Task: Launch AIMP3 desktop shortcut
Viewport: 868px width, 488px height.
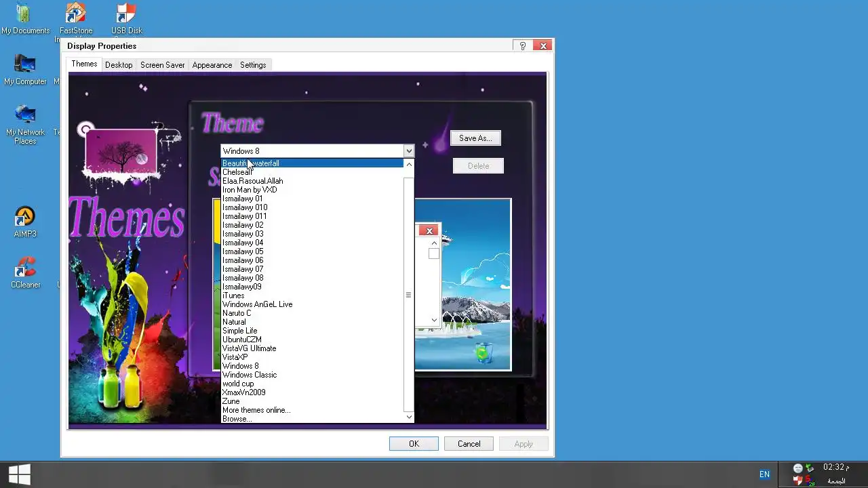Action: pos(25,222)
